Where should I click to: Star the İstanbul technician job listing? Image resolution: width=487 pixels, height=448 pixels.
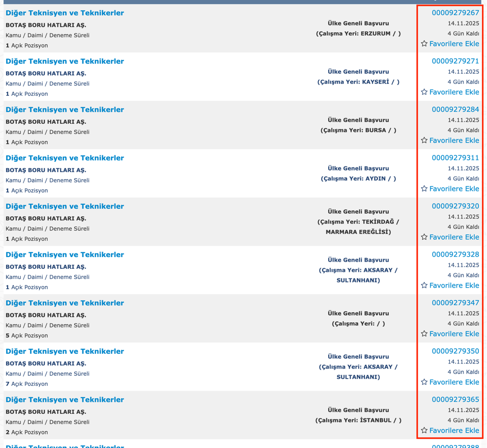[x=424, y=431]
